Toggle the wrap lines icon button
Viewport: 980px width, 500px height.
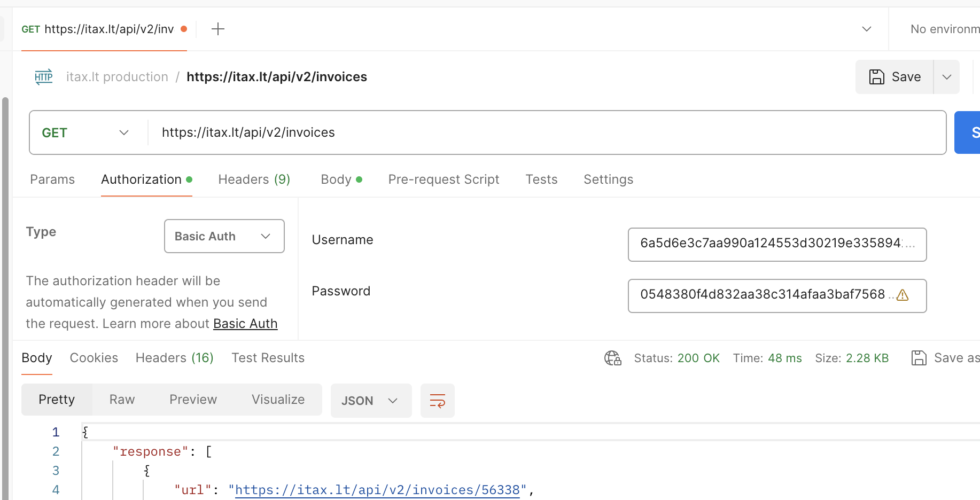pos(437,401)
